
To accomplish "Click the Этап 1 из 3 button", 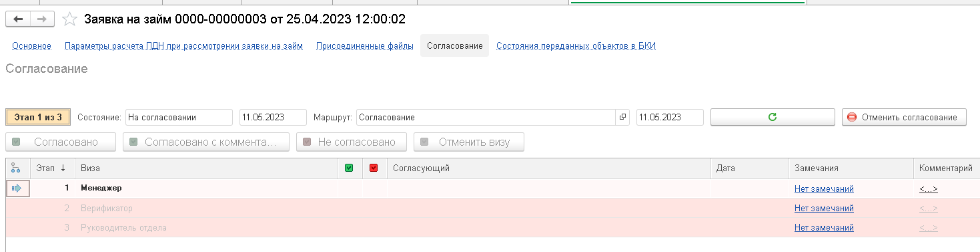I will 38,117.
